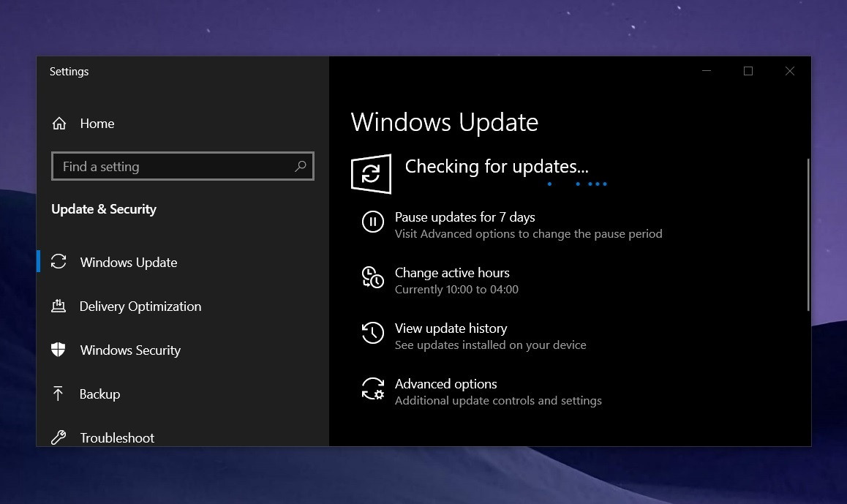The height and width of the screenshot is (504, 847).
Task: Click the checking-for-updates spinner icon
Action: tap(371, 173)
